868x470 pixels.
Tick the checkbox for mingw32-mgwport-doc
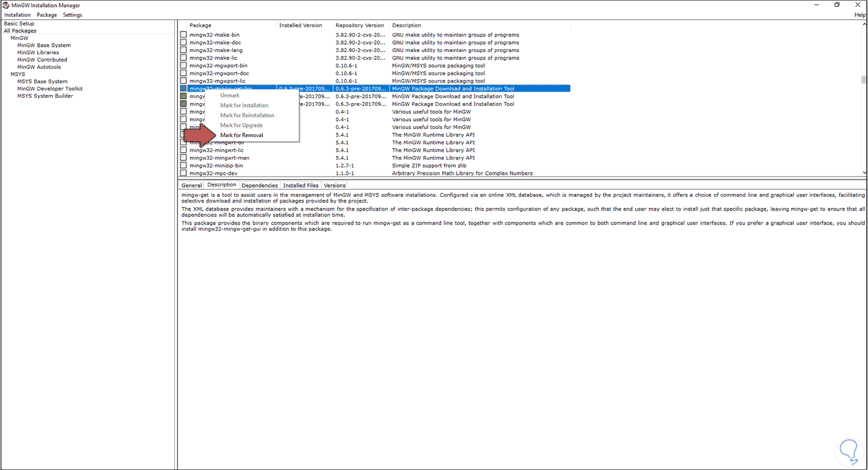click(x=183, y=73)
